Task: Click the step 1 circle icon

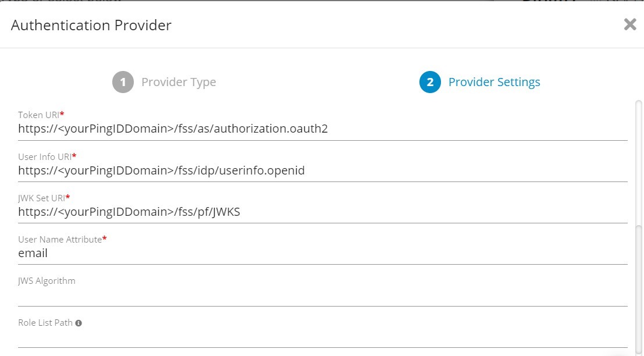Action: tap(123, 82)
